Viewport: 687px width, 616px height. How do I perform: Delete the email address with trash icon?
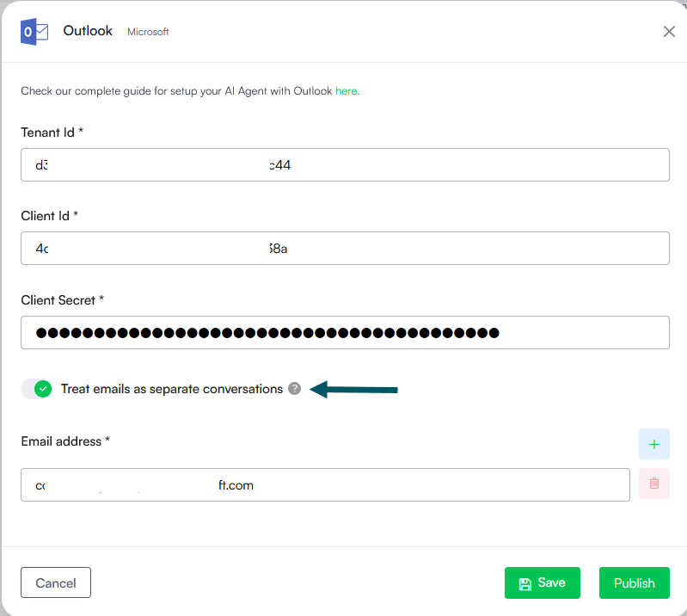click(653, 484)
